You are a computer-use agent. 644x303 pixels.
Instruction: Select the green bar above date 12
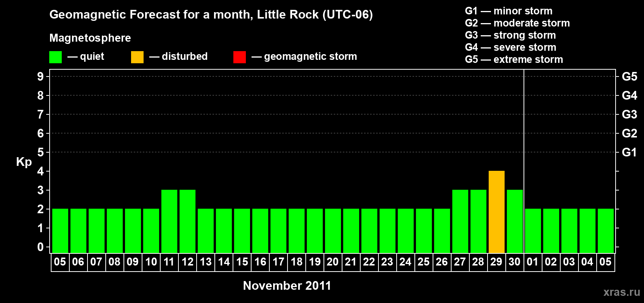pyautogui.click(x=188, y=222)
